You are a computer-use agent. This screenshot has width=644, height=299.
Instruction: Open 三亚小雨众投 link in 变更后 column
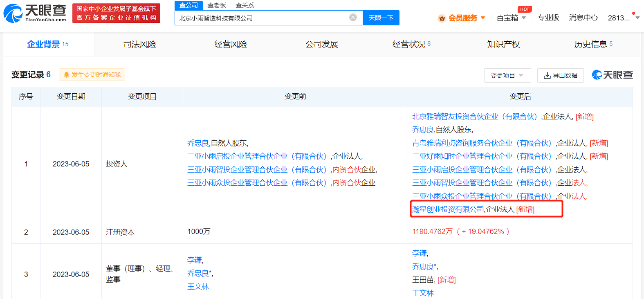pyautogui.click(x=483, y=196)
